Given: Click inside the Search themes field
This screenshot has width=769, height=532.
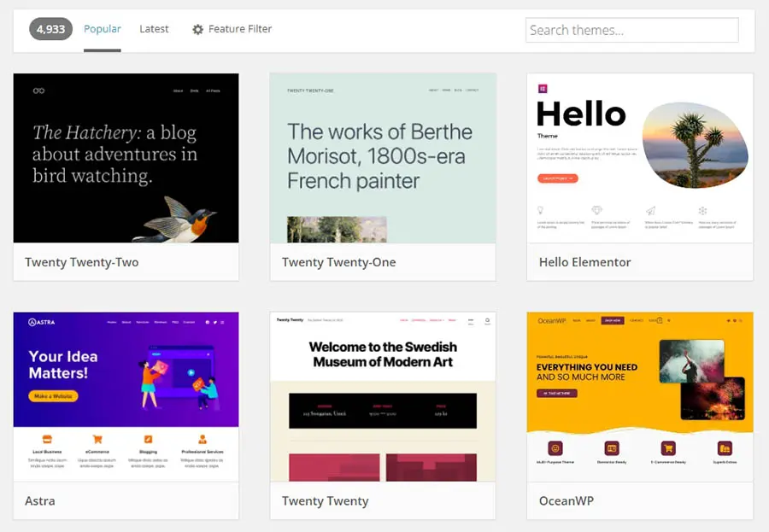Looking at the screenshot, I should [632, 30].
